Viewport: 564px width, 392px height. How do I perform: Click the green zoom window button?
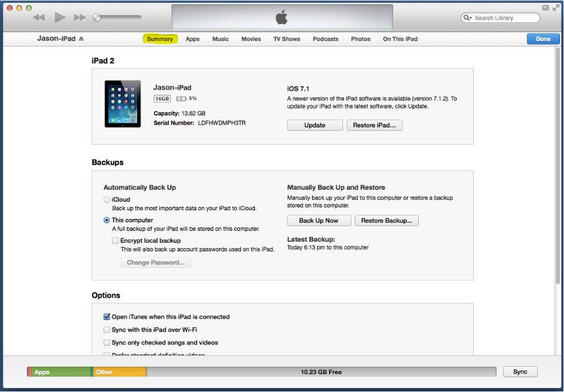coord(29,8)
